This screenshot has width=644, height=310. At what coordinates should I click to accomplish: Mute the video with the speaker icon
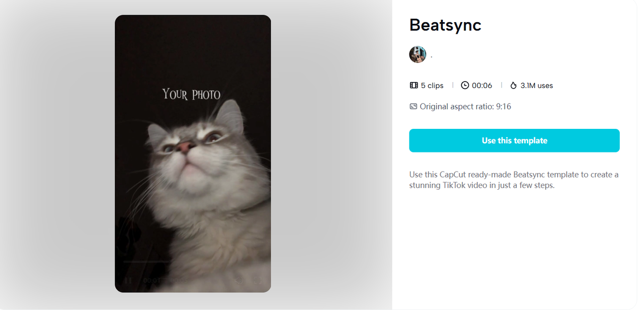pyautogui.click(x=240, y=280)
